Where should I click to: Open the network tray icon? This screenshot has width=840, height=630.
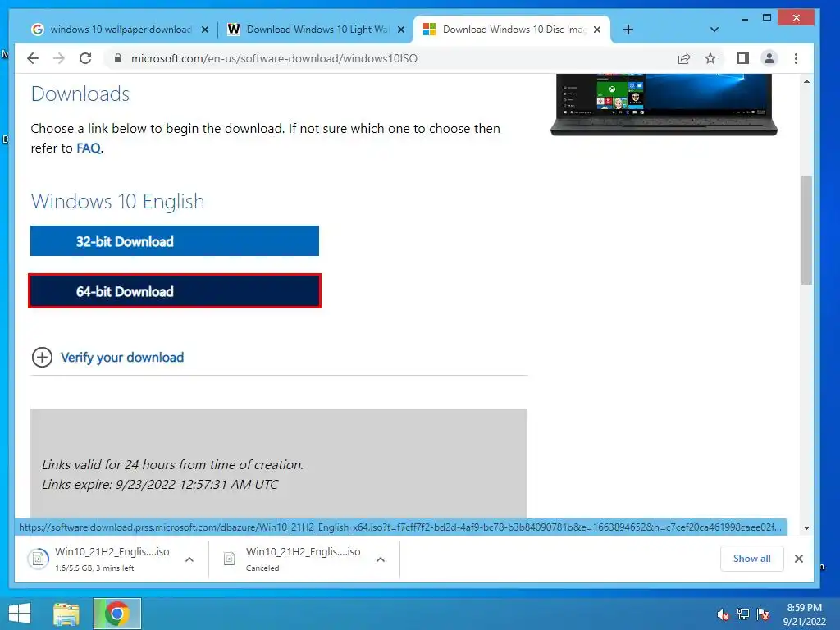(743, 614)
